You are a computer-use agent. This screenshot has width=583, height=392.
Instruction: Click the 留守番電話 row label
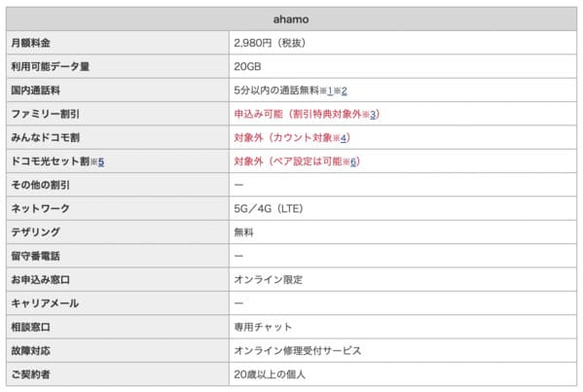click(x=118, y=256)
